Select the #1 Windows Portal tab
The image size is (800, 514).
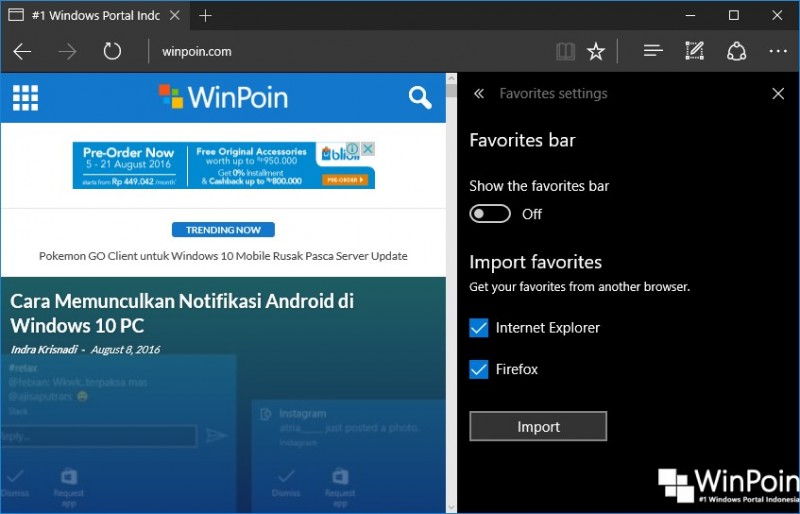(95, 15)
